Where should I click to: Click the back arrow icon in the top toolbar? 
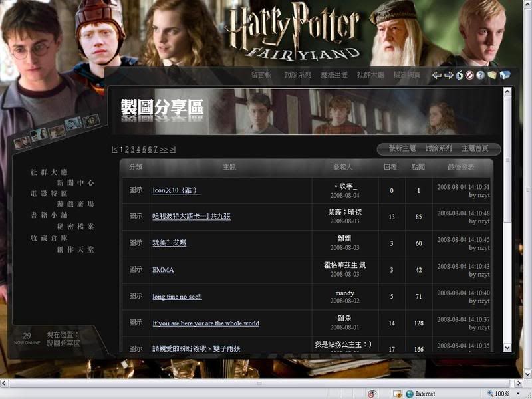pos(437,75)
